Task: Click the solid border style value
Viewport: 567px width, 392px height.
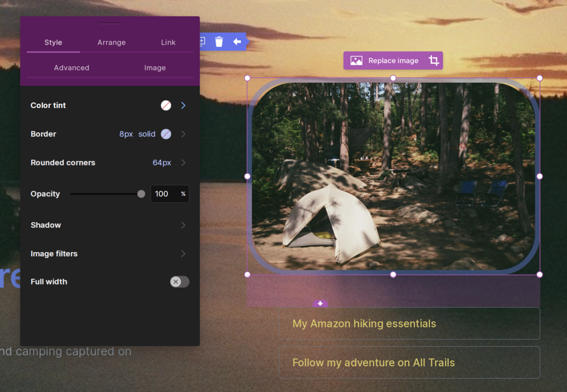Action: coord(147,134)
